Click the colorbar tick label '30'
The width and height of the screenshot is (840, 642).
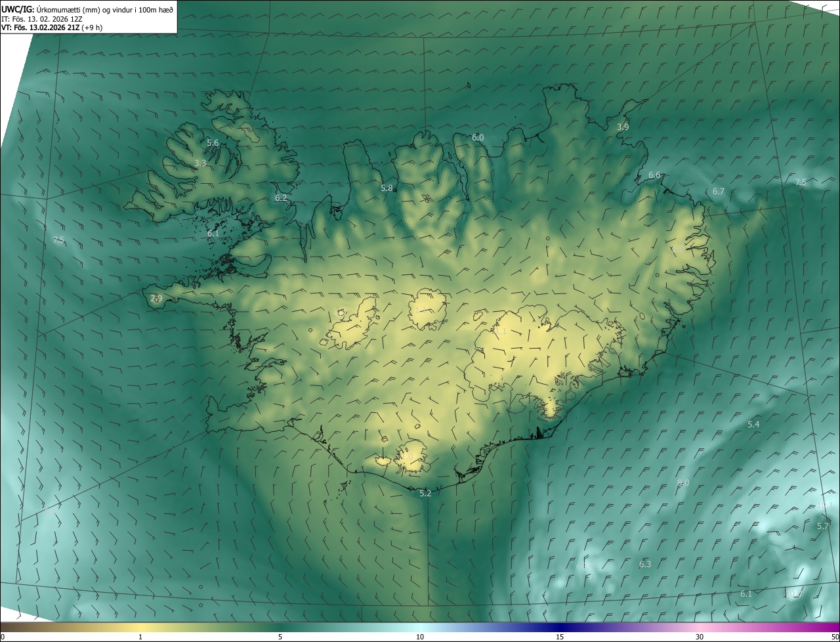point(700,637)
